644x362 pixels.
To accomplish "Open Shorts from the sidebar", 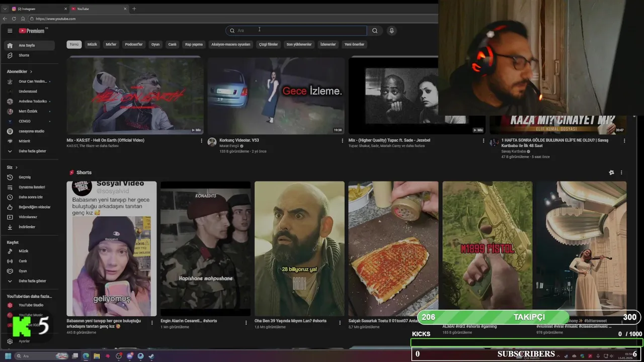I will tap(29, 55).
